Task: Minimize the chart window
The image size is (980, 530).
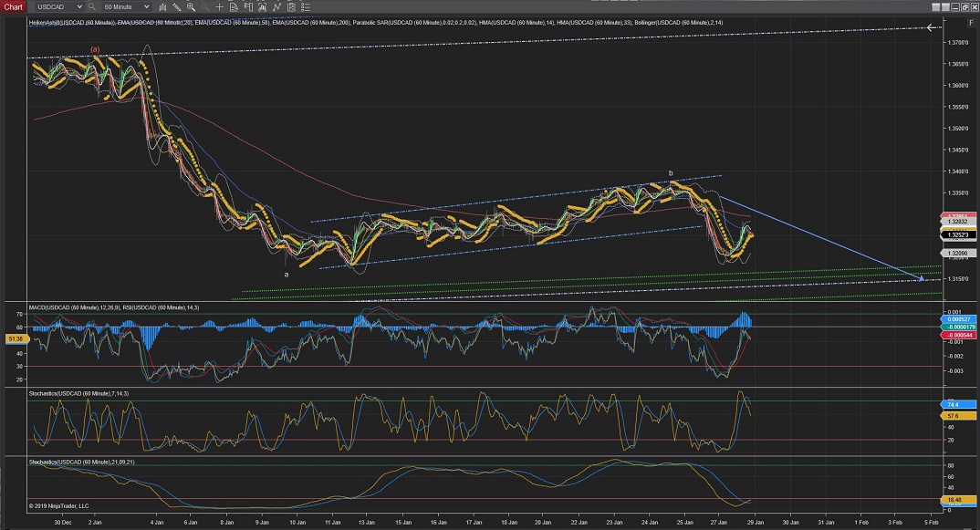Action: (955, 7)
